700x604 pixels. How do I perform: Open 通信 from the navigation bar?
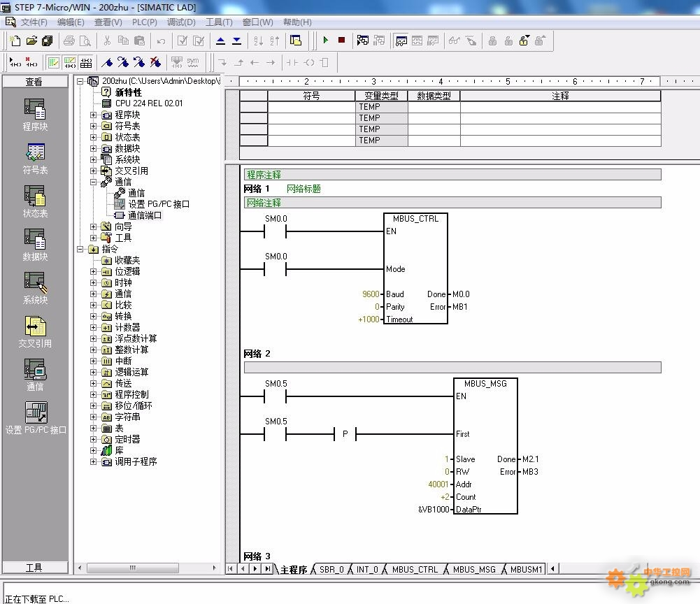pos(35,375)
